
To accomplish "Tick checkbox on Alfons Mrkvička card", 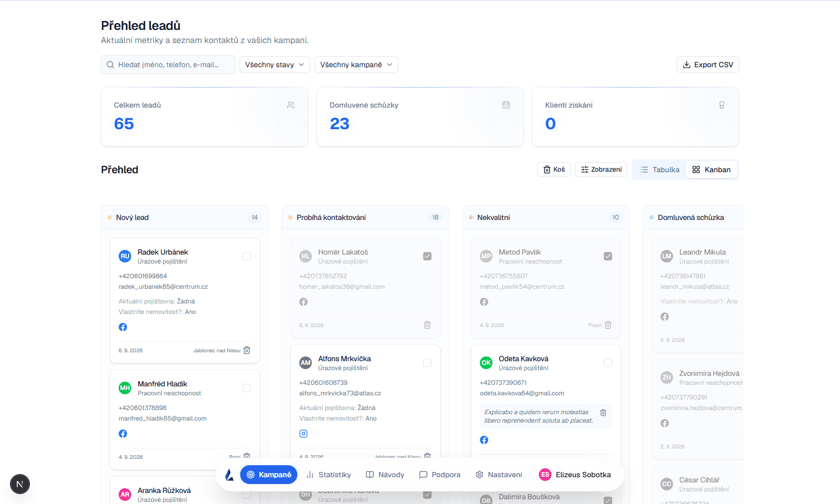I will (x=427, y=363).
